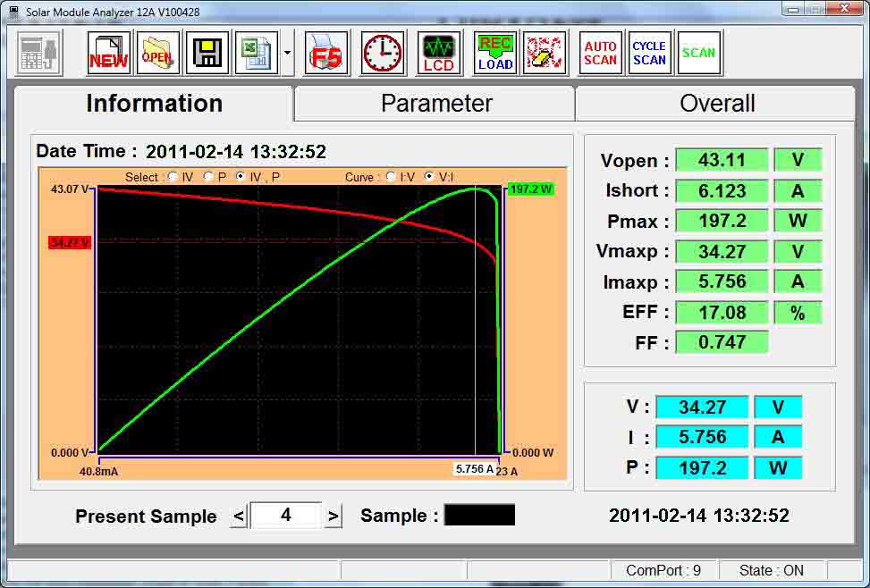Select the IV only radio button
This screenshot has height=588, width=870.
click(x=173, y=177)
